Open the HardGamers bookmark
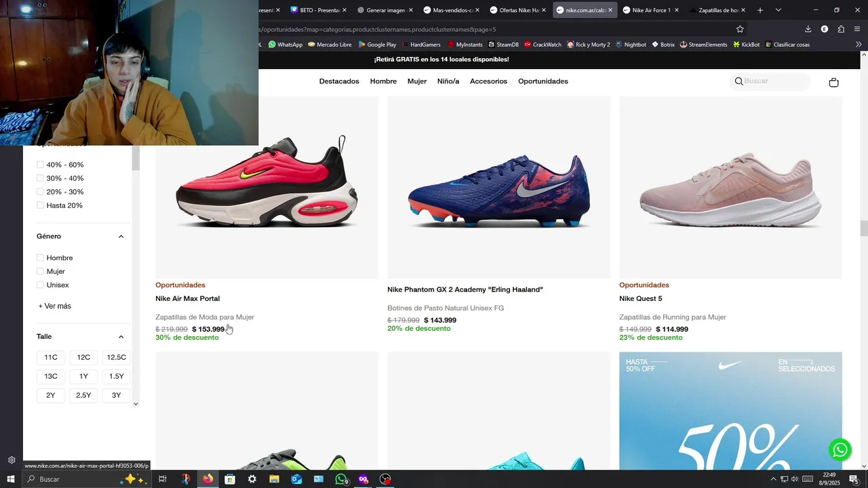The height and width of the screenshot is (488, 868). (421, 45)
